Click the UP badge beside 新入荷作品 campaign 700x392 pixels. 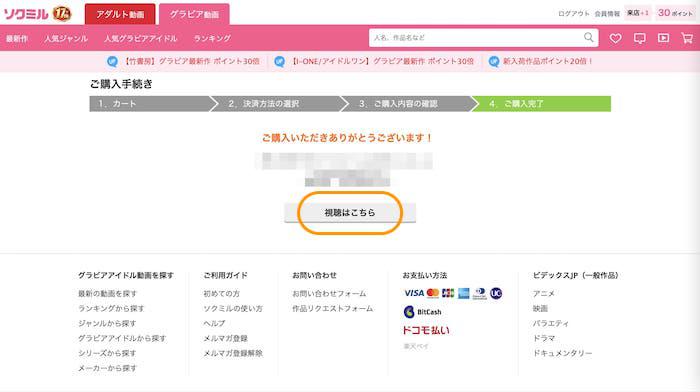pyautogui.click(x=494, y=61)
